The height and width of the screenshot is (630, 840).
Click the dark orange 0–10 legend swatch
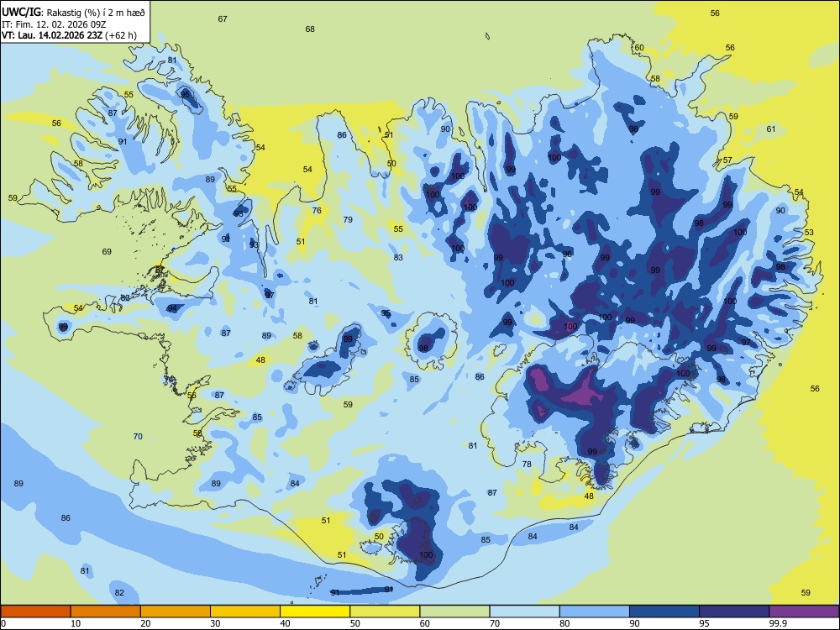(x=35, y=612)
